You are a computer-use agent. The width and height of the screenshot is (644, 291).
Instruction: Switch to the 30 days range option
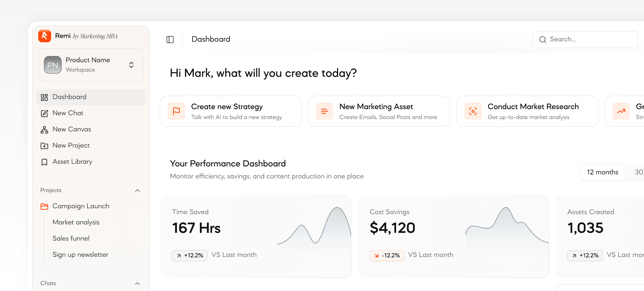[638, 172]
